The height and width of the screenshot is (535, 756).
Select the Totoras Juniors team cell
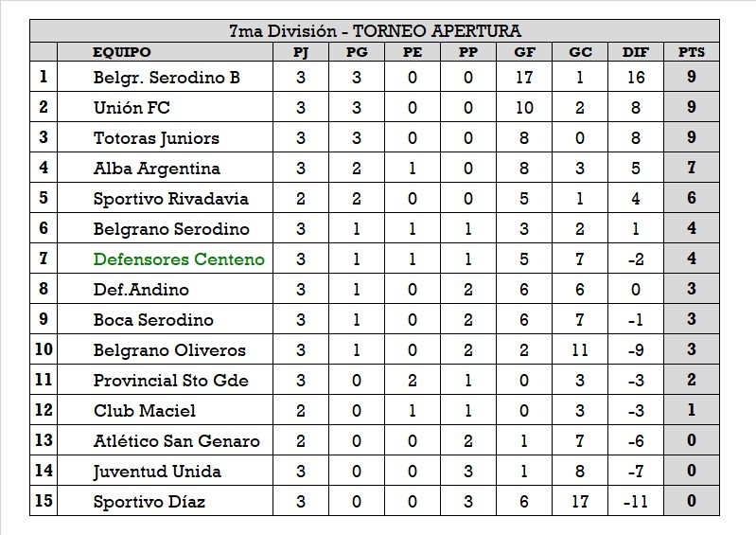point(156,138)
